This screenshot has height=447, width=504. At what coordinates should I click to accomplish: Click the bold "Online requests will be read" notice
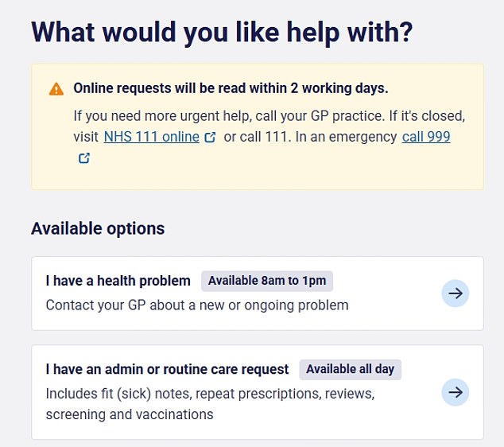click(x=231, y=88)
